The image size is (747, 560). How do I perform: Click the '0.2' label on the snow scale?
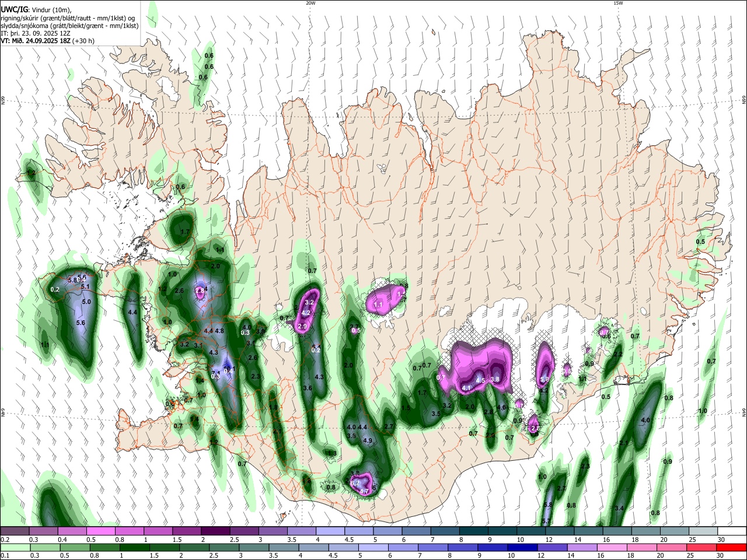pos(5,540)
